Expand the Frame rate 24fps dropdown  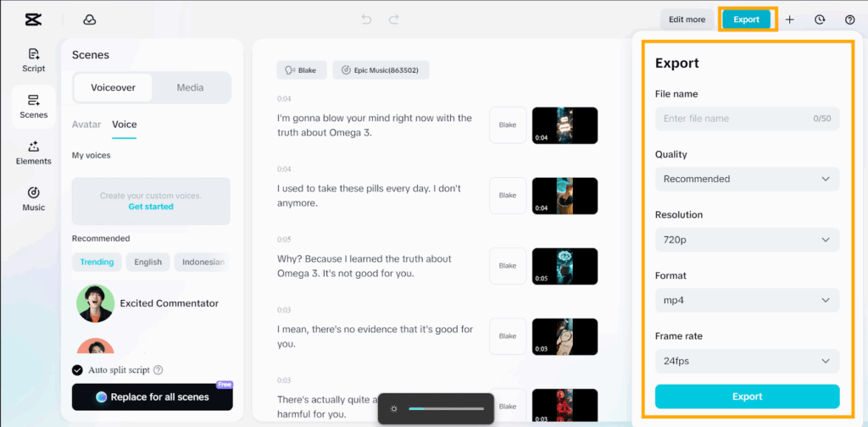click(748, 361)
